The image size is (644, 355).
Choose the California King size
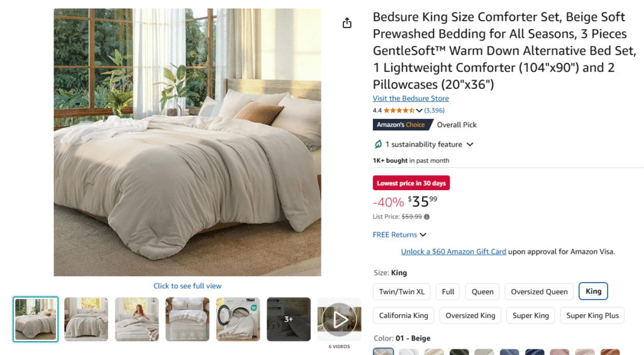(403, 315)
